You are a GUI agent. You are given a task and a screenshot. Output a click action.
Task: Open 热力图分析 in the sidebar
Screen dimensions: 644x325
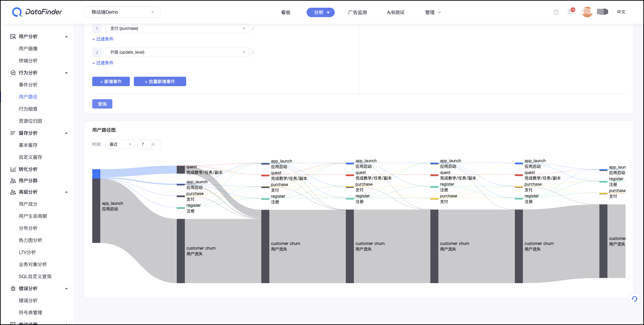point(31,240)
